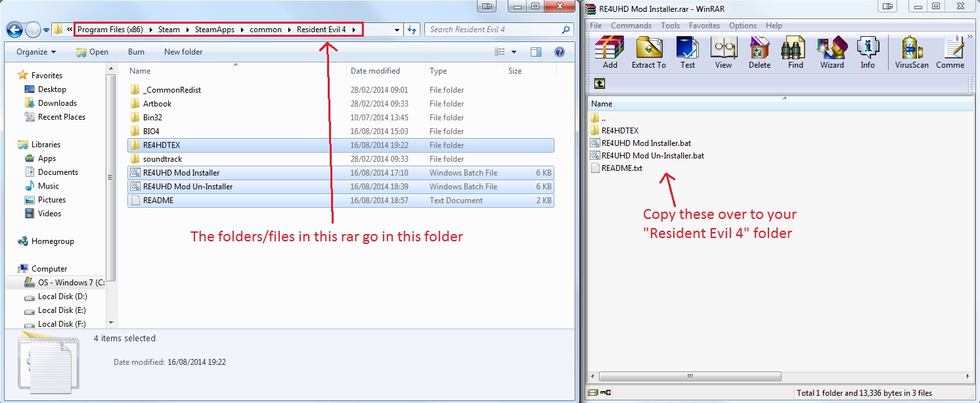Open the WinRAR Options menu

pyautogui.click(x=743, y=26)
